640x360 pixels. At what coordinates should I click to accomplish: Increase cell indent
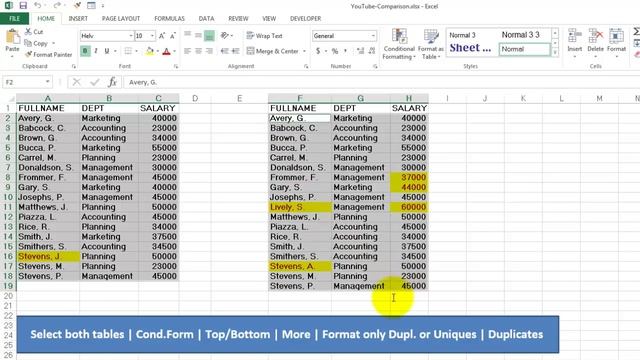point(236,51)
